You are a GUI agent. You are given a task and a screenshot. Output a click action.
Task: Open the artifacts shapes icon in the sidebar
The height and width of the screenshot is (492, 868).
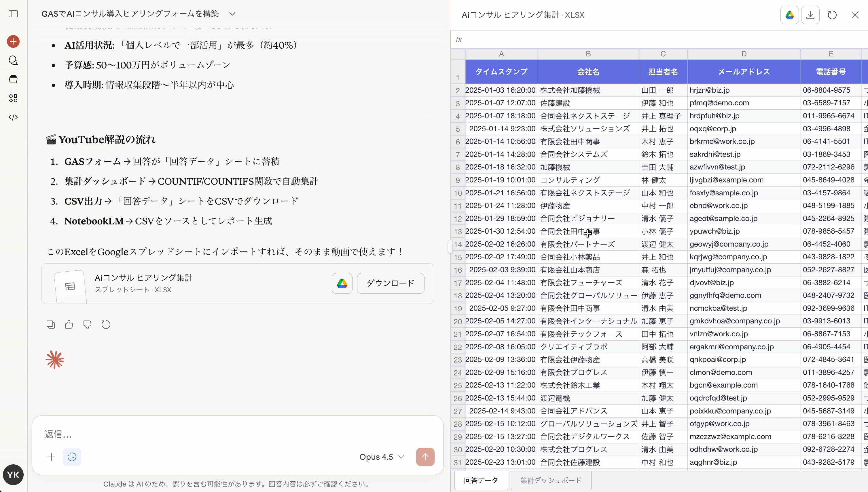[x=13, y=98]
